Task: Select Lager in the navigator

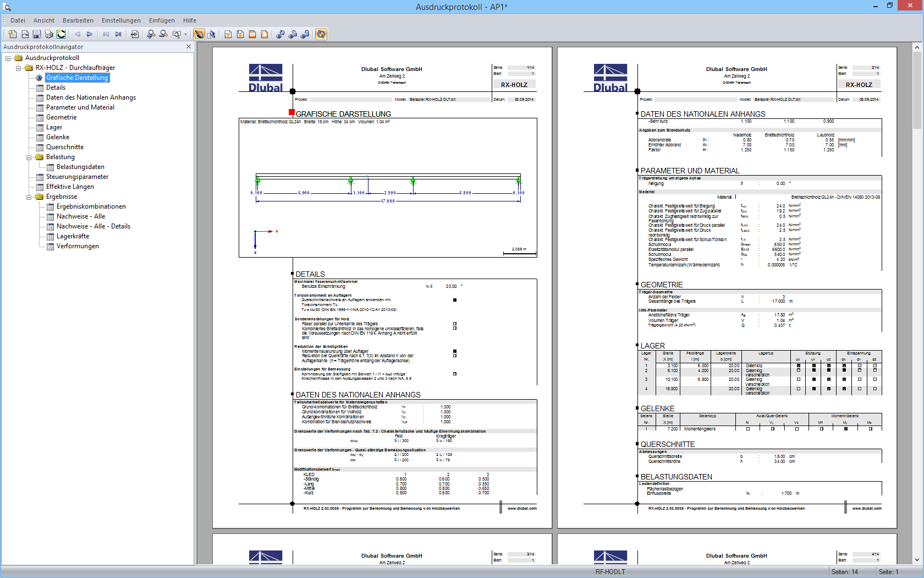Action: pos(54,127)
